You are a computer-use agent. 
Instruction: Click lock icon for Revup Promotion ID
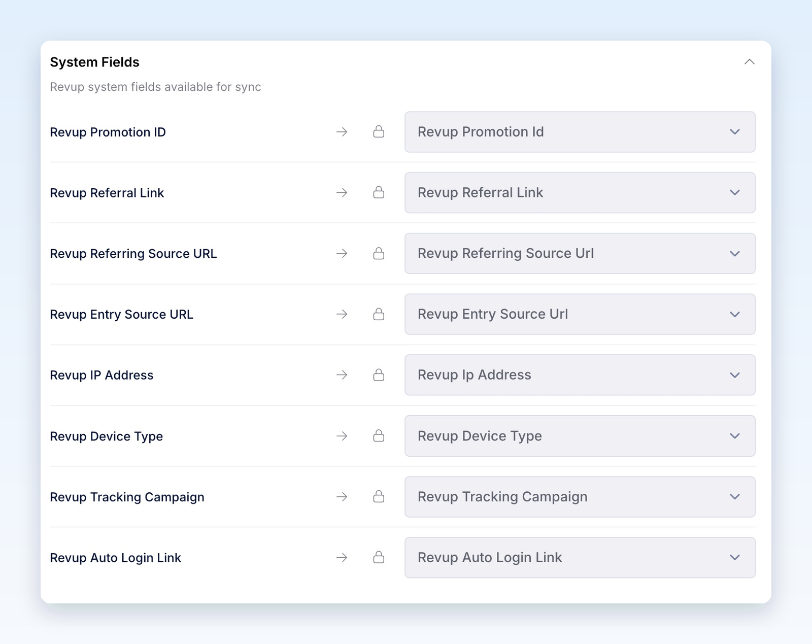click(x=379, y=132)
